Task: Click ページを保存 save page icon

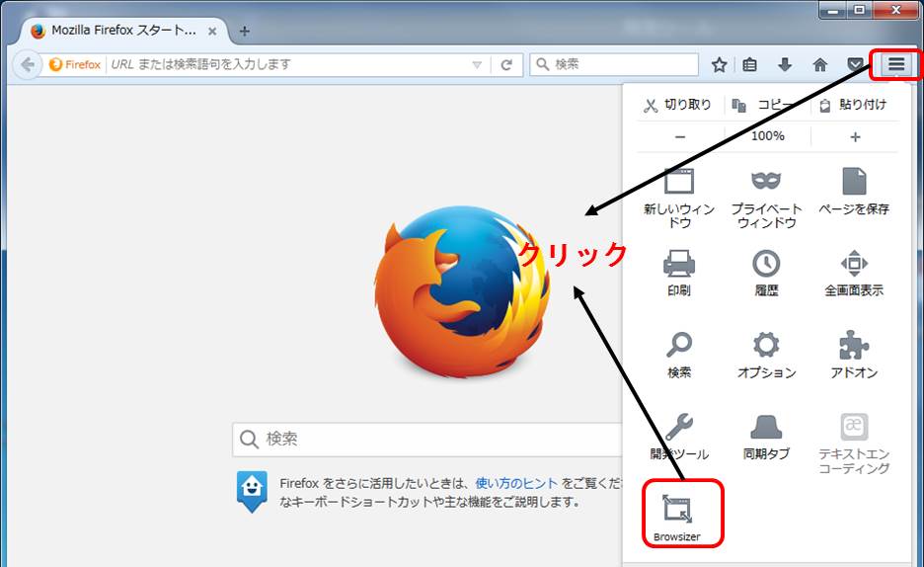Action: pos(855,181)
